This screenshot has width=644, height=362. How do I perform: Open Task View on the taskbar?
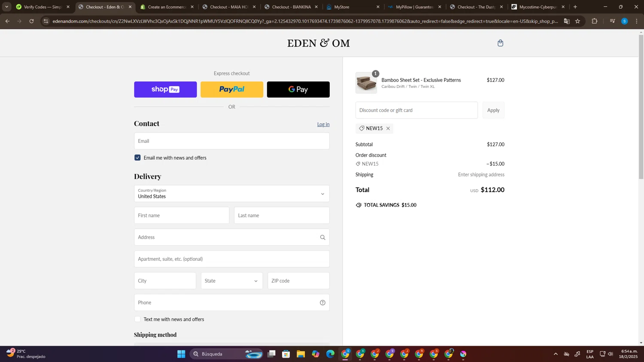(271, 354)
